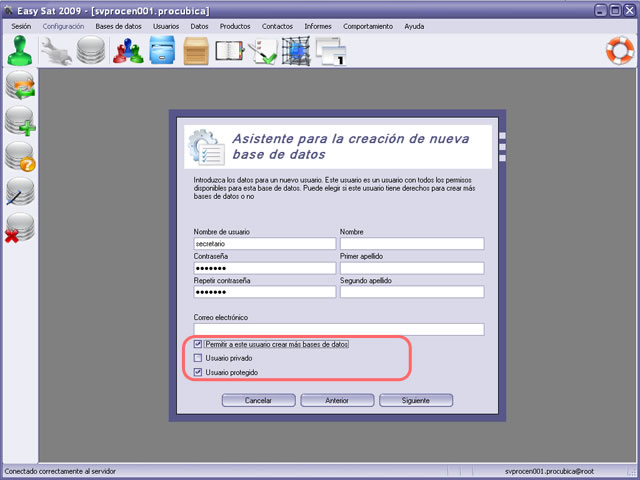Open the Configuración menu
Viewport: 640px width, 480px height.
pos(63,26)
